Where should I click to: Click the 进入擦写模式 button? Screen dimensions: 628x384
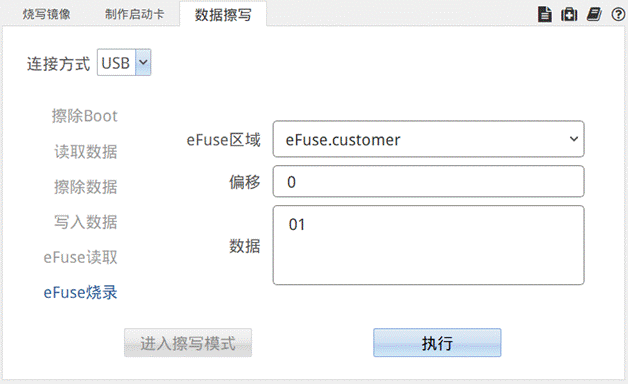point(188,343)
